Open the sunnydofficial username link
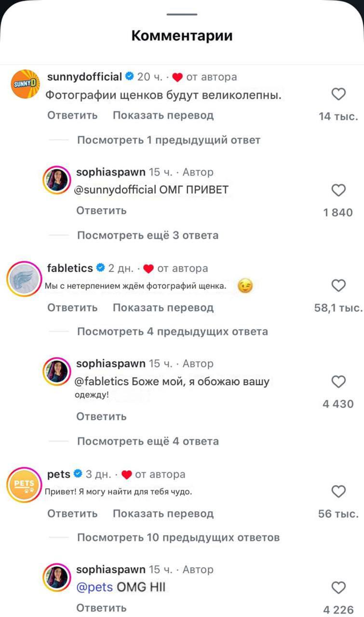The width and height of the screenshot is (364, 617). [85, 77]
